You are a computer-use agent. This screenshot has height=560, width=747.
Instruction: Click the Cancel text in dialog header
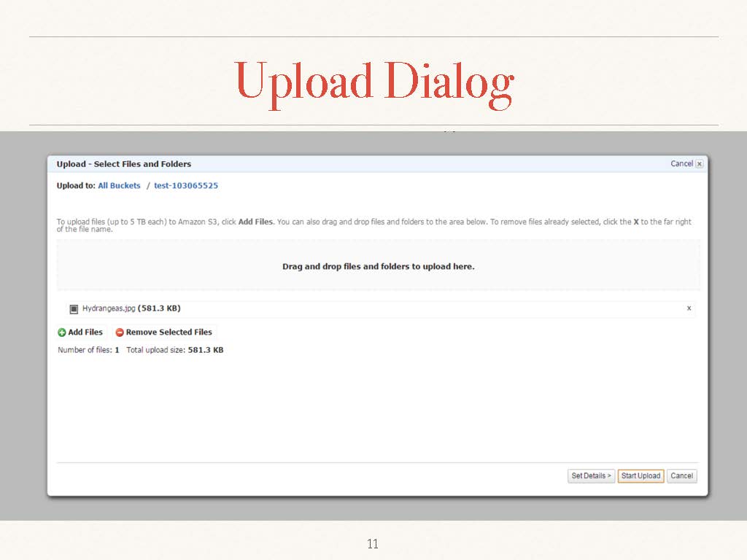(x=681, y=164)
